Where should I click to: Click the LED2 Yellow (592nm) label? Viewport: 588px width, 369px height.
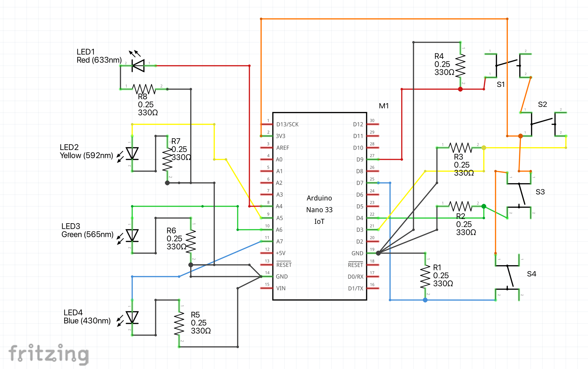[86, 151]
